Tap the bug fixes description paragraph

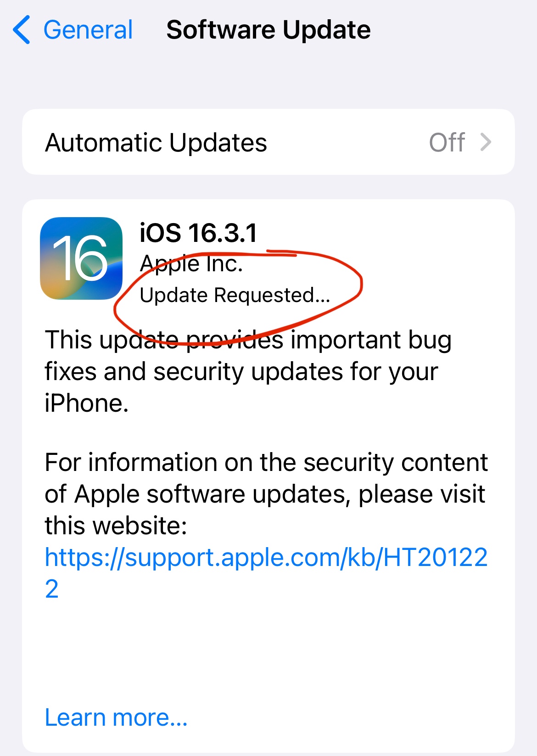[x=248, y=371]
